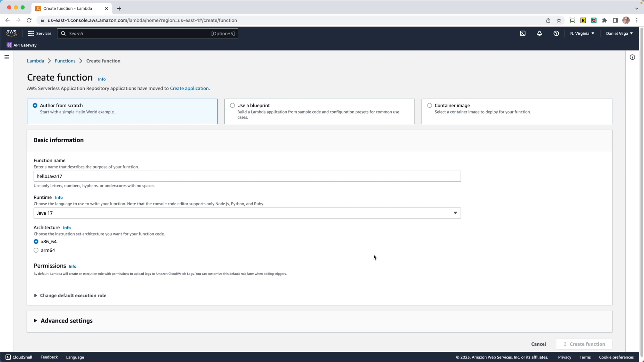Select the arm64 architecture

tap(36, 250)
